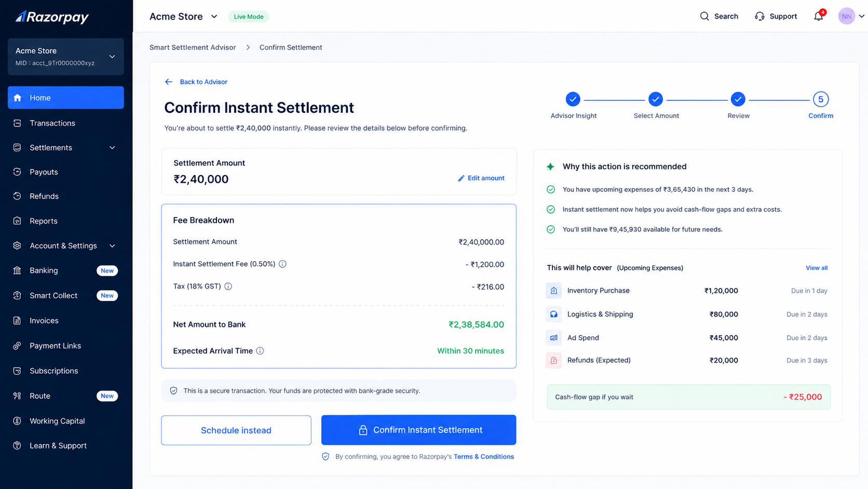Select the Confirm step number 5

coord(821,99)
